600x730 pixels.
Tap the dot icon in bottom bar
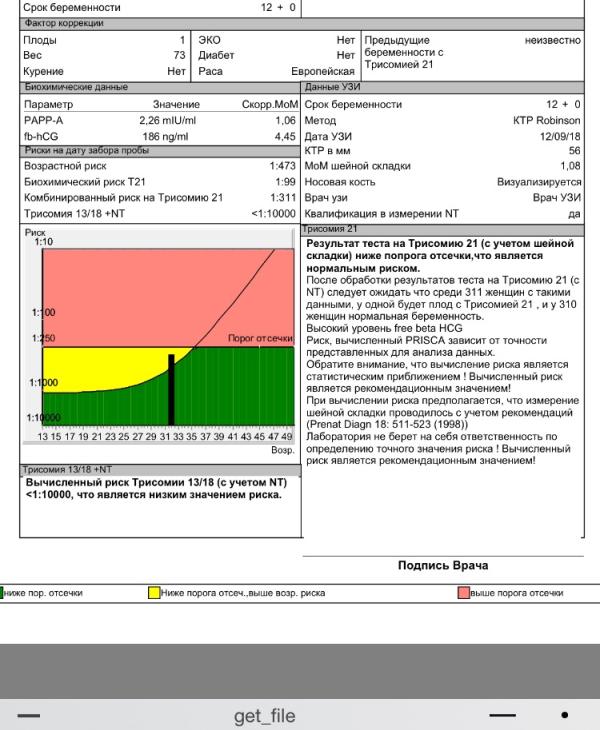click(565, 716)
